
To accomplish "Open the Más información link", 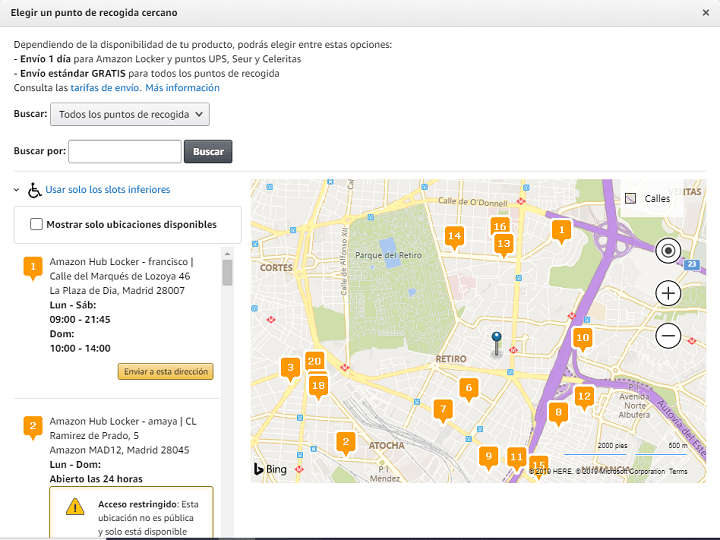I will point(182,88).
